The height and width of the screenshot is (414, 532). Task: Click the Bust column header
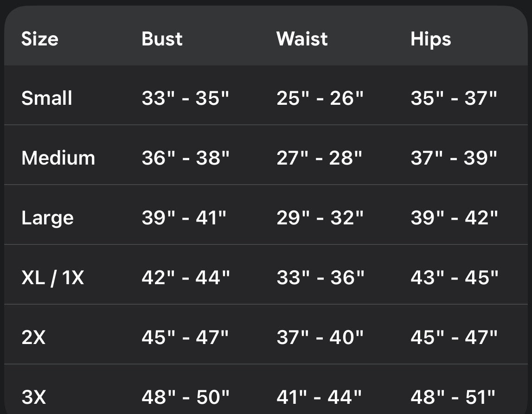pyautogui.click(x=162, y=38)
